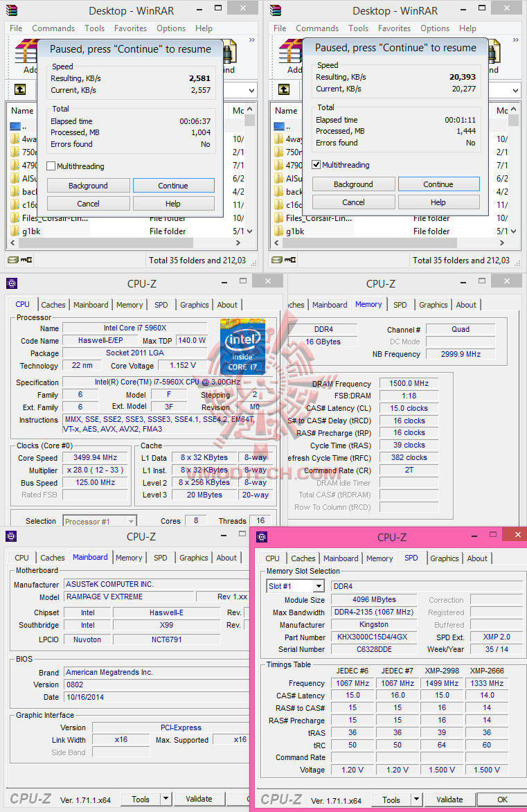Image resolution: width=527 pixels, height=812 pixels.
Task: Open the About tab in pink SPD window
Action: (476, 558)
